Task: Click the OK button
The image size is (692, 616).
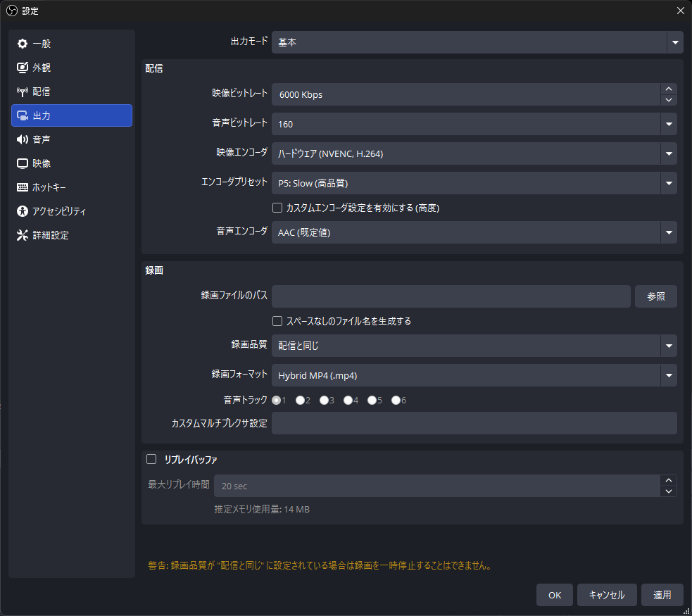Action: point(555,596)
